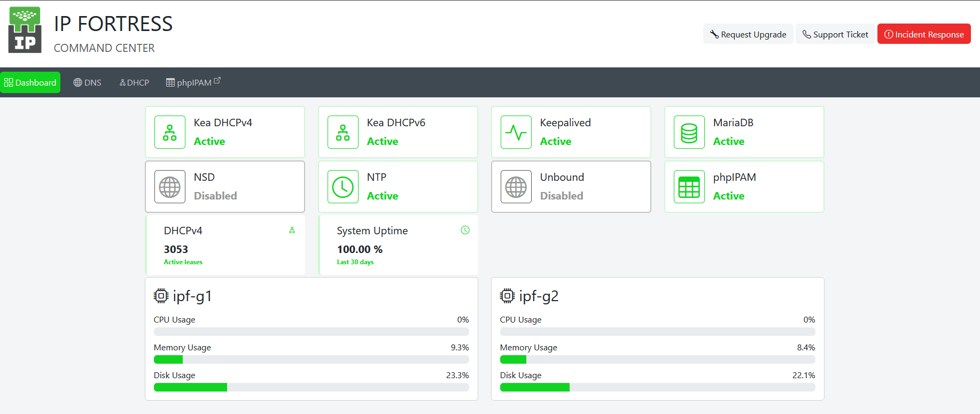Click ipf-g1 Disk Usage progress bar

[312, 387]
